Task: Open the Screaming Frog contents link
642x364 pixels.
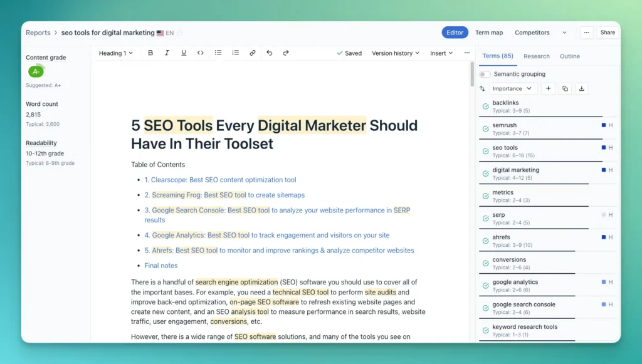Action: tap(224, 195)
